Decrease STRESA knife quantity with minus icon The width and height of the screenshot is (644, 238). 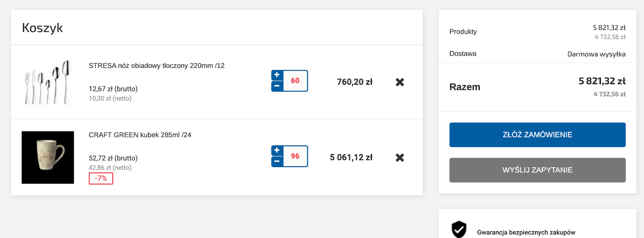277,86
